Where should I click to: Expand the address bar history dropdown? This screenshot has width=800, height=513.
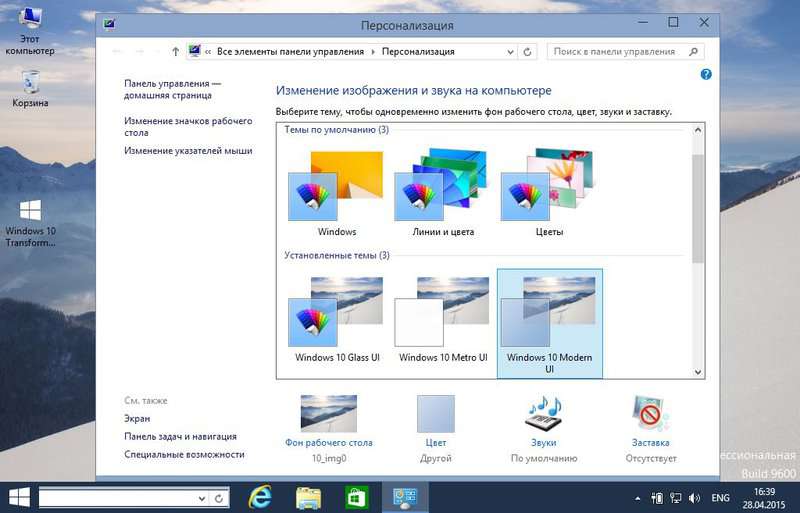[x=510, y=52]
